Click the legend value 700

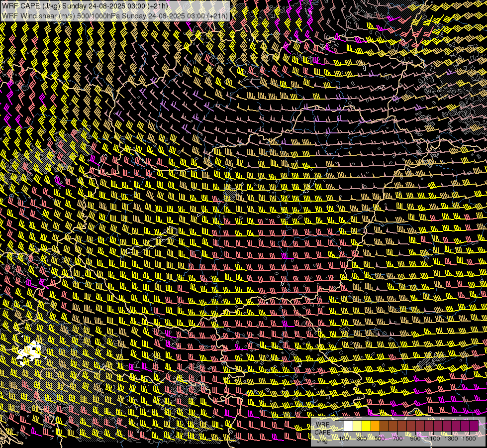coord(397,439)
